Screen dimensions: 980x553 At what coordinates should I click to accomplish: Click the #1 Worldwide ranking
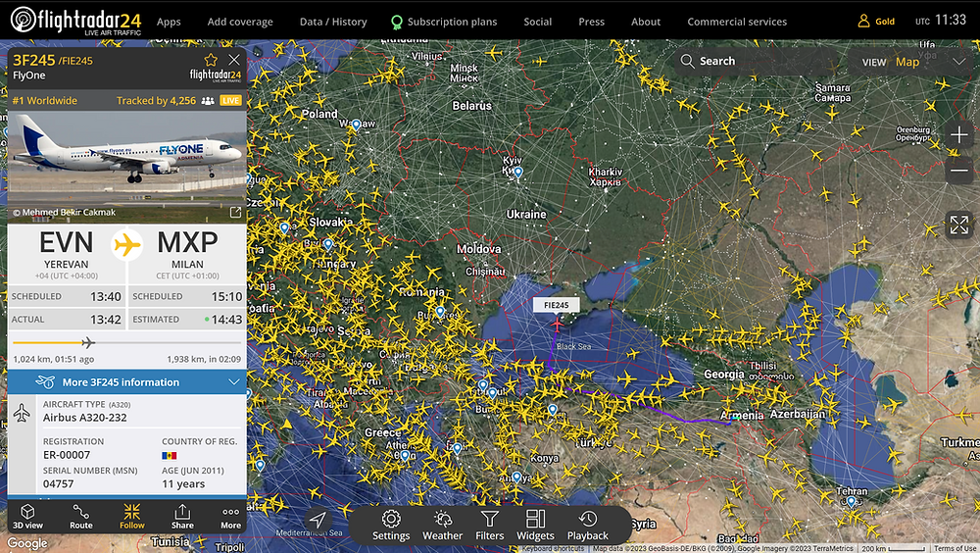45,101
